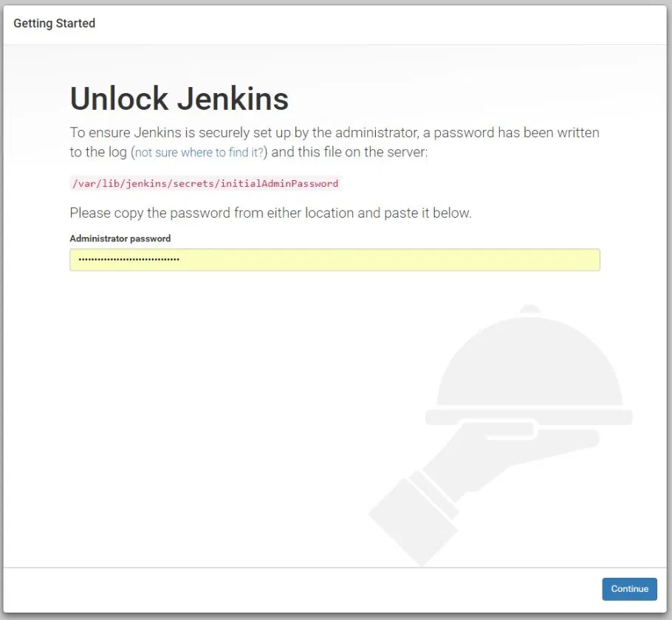Click the blue Continue button
This screenshot has width=672, height=620.
click(x=629, y=589)
